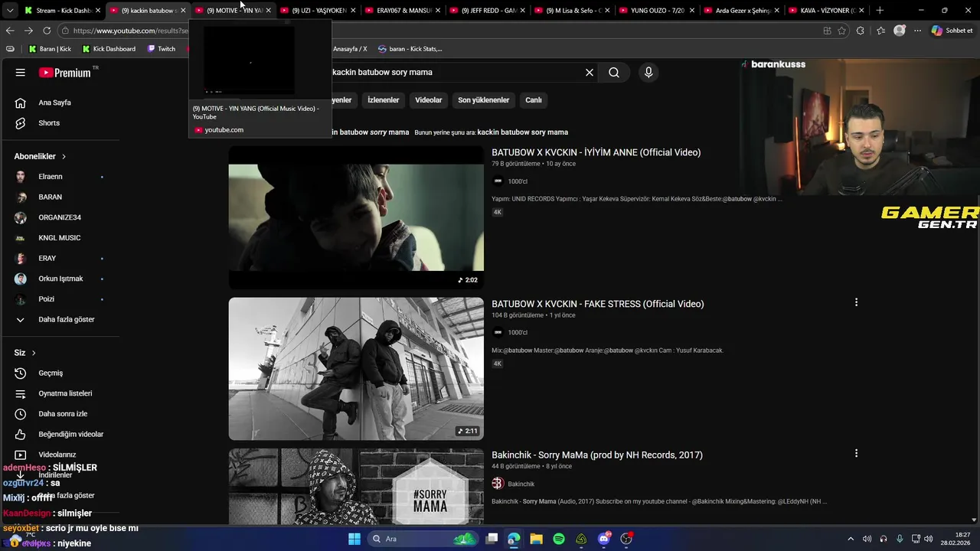This screenshot has width=980, height=551.
Task: Open the Elraenn subscription channel
Action: tap(60, 177)
